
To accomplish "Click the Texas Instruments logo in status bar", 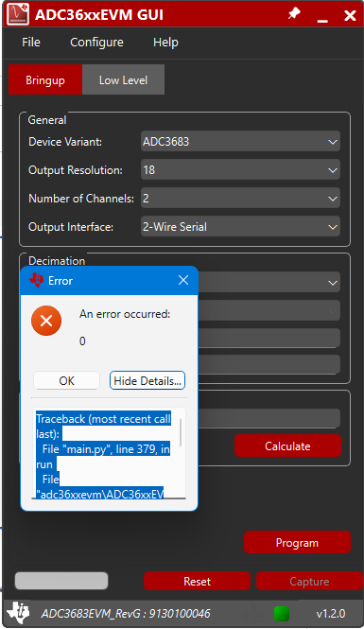I will tap(19, 613).
